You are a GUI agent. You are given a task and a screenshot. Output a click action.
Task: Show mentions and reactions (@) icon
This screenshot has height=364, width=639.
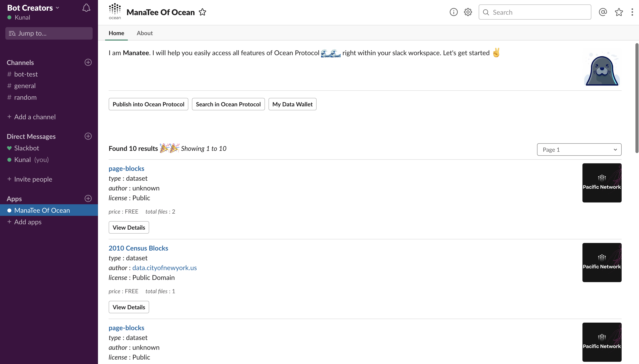(603, 12)
